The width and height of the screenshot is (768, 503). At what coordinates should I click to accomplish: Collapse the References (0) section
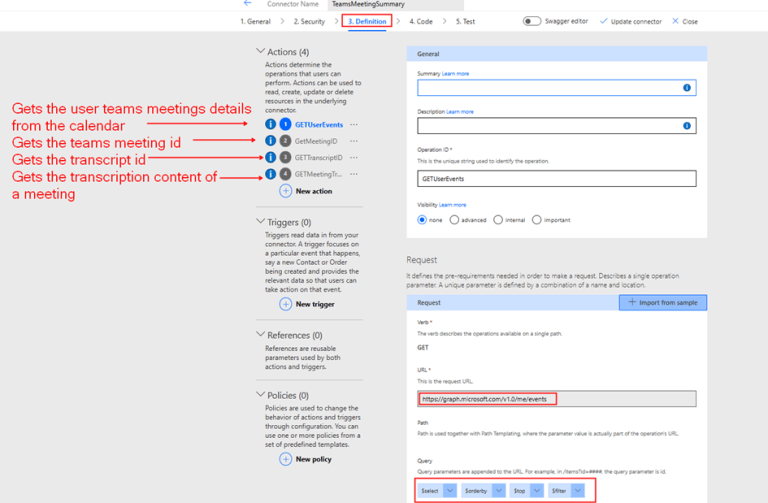pyautogui.click(x=261, y=334)
